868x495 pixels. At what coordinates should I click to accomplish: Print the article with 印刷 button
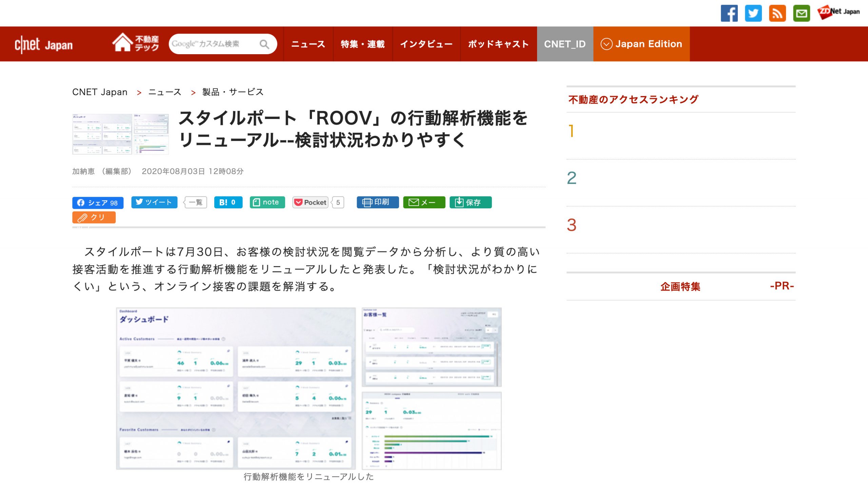pyautogui.click(x=377, y=202)
